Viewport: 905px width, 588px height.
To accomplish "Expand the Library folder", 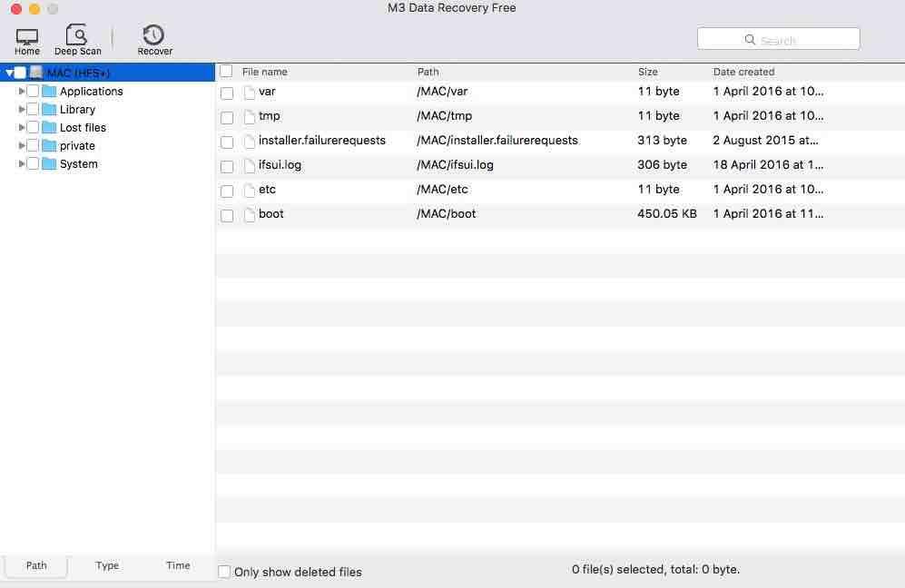I will (x=22, y=109).
